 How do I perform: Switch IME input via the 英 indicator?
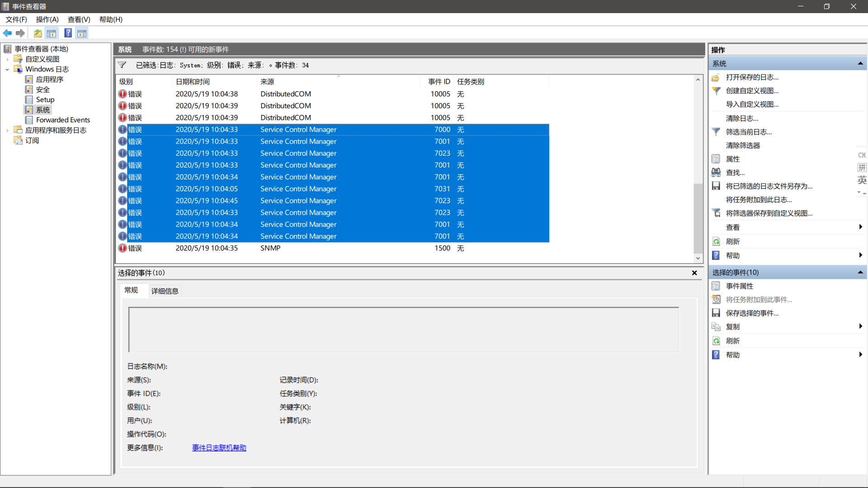(x=862, y=179)
